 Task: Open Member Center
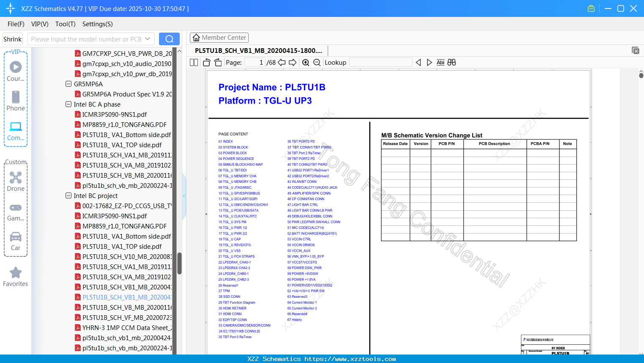pos(219,38)
